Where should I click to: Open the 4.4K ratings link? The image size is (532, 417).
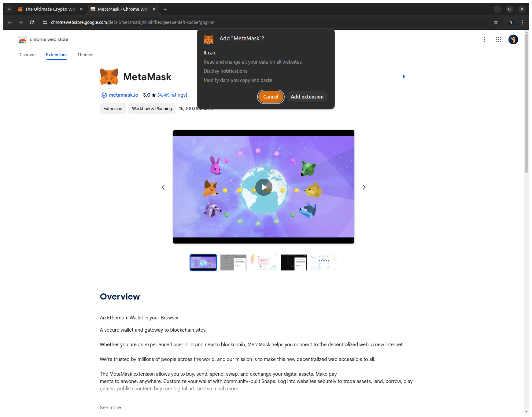(172, 95)
